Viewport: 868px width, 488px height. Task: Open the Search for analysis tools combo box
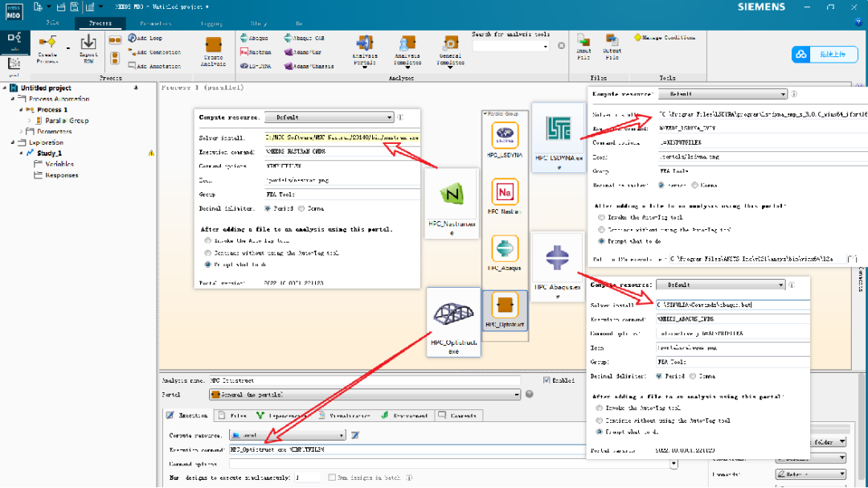pyautogui.click(x=511, y=46)
